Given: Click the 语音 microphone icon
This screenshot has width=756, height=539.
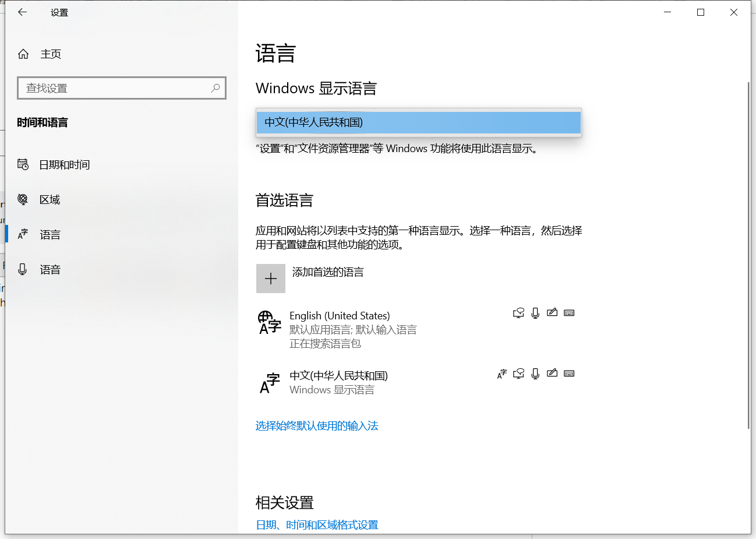Looking at the screenshot, I should point(23,270).
